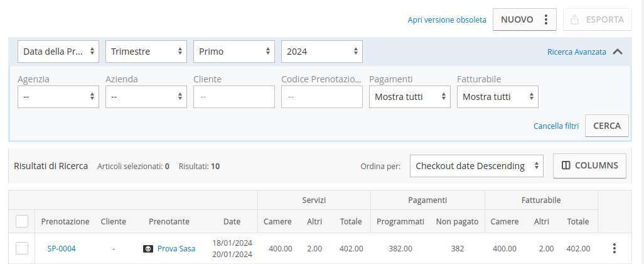This screenshot has width=644, height=264.
Task: Open the Primo quarter selector
Action: [234, 52]
